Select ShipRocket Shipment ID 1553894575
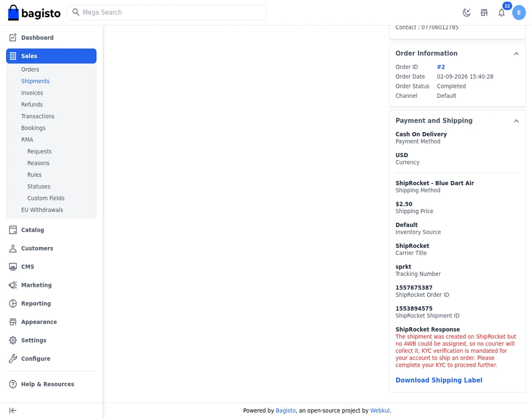 pos(414,309)
